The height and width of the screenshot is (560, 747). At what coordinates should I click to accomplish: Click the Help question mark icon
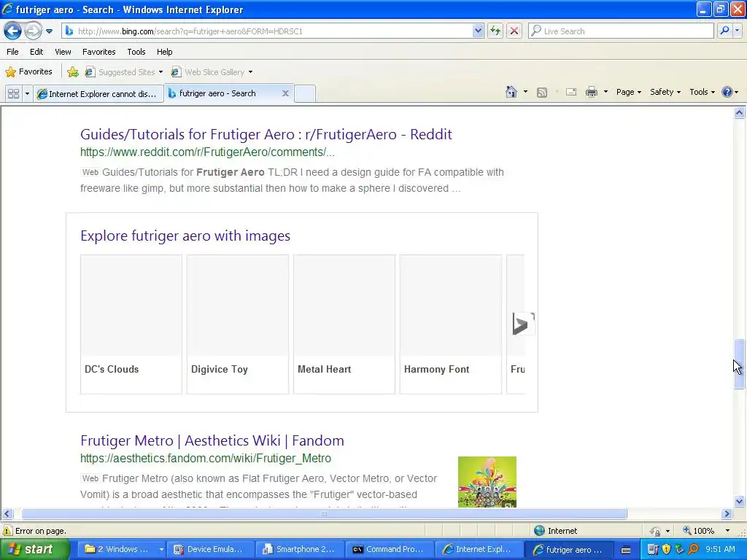[x=727, y=92]
